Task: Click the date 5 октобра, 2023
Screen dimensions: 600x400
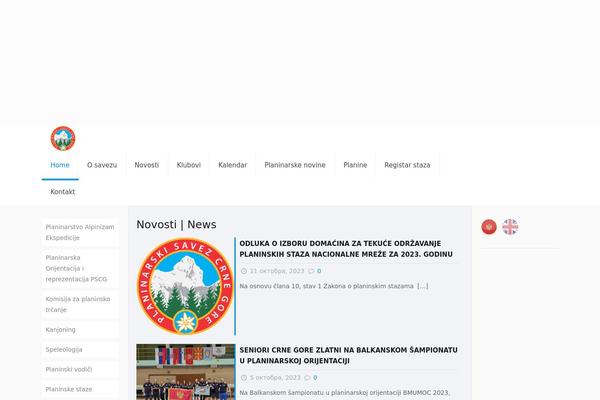Action: tap(275, 377)
